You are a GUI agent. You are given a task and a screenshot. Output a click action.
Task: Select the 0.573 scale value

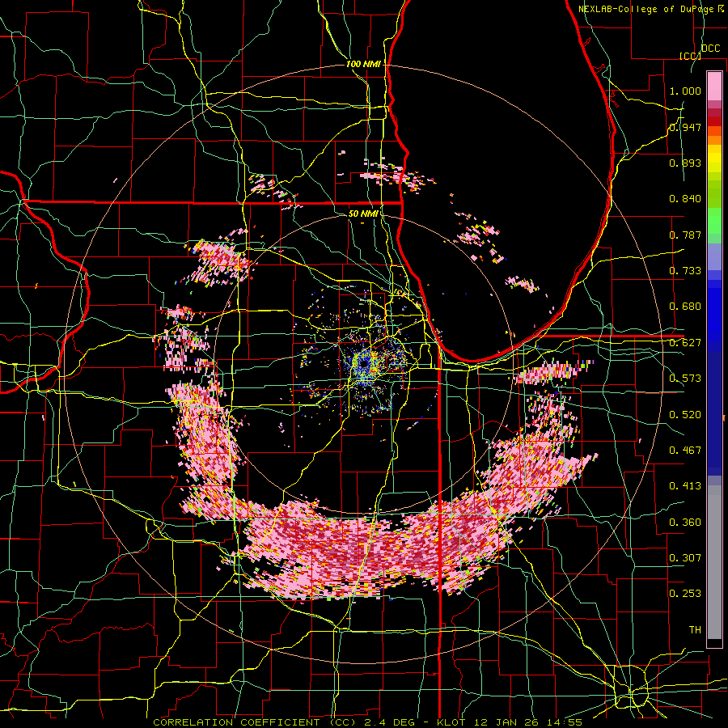(x=685, y=379)
